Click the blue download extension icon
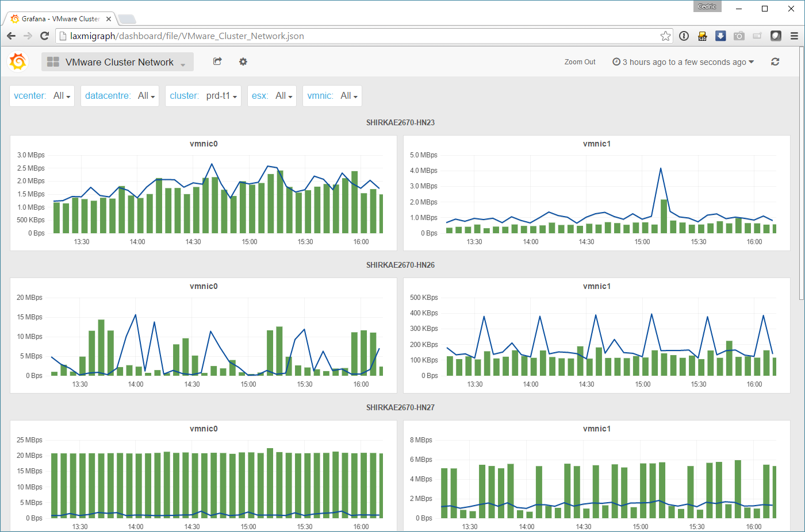The width and height of the screenshot is (805, 532). (720, 36)
